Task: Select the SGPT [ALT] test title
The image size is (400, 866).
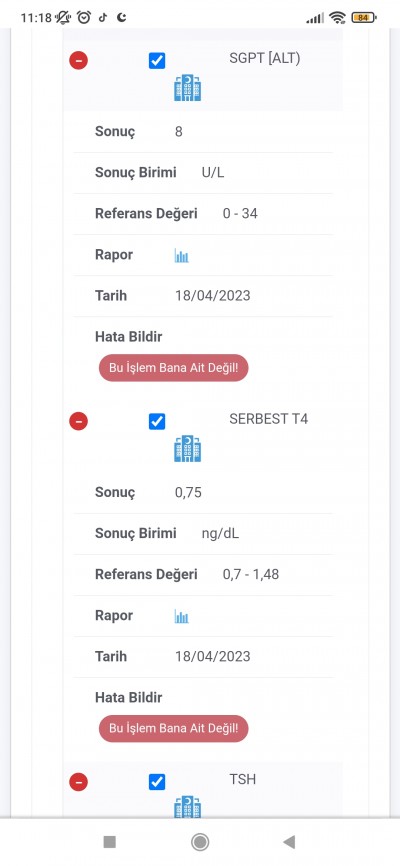Action: pos(265,59)
